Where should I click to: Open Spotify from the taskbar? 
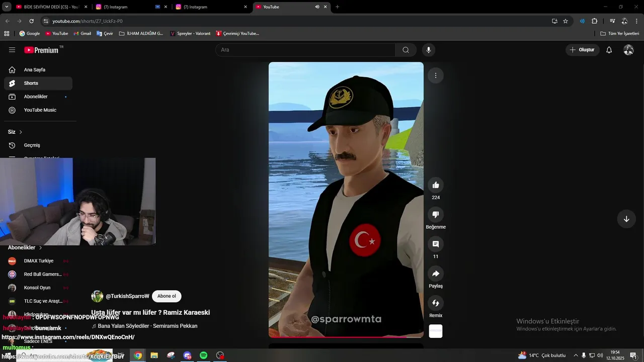[204, 355]
